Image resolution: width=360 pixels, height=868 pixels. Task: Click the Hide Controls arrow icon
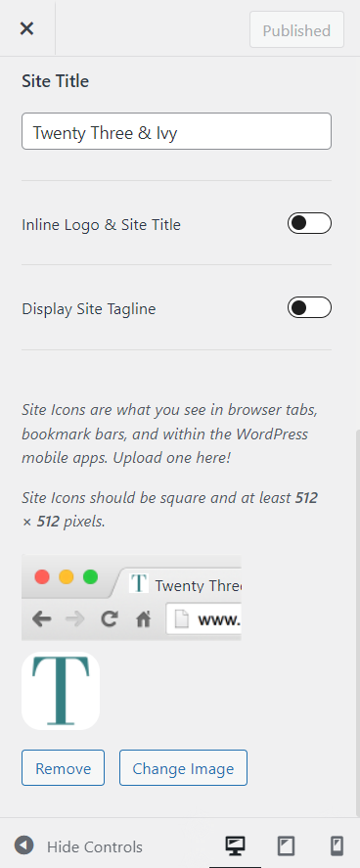point(23,845)
